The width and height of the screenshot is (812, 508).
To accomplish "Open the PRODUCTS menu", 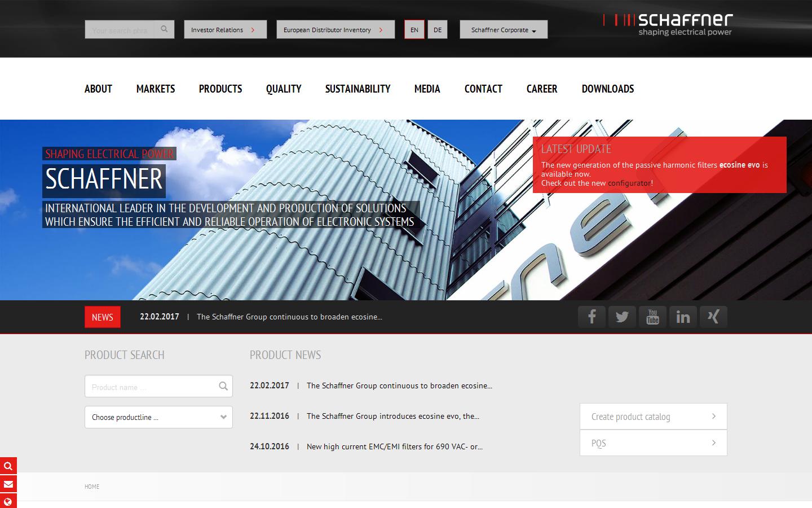I will click(x=220, y=89).
